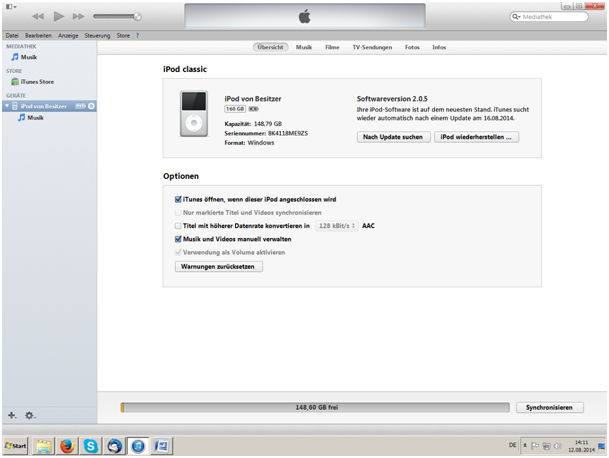Click into the Mediathek search field
Image resolution: width=609 pixels, height=458 pixels.
point(549,17)
